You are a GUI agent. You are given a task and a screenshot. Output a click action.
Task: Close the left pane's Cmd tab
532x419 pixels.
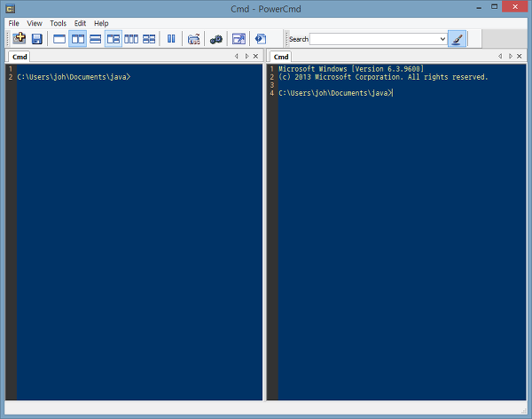click(256, 57)
